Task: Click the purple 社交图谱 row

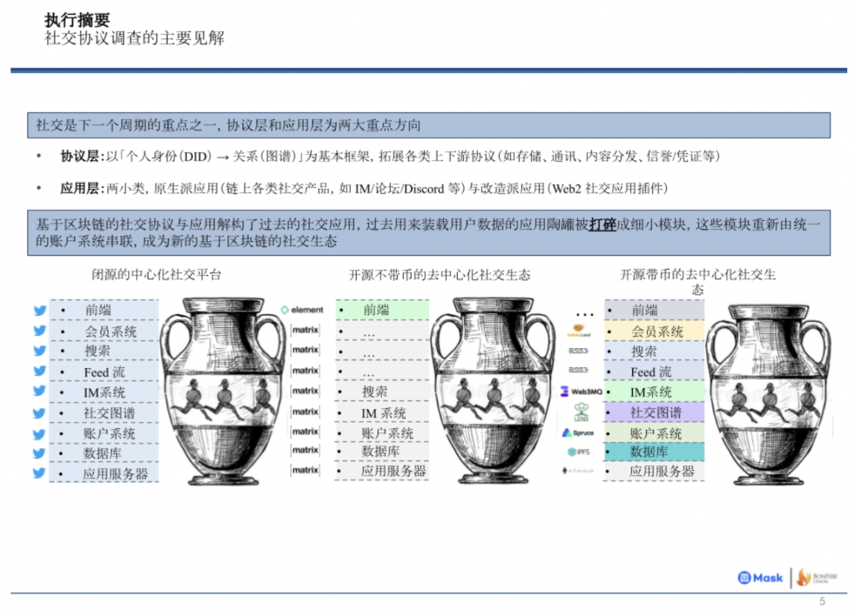Action: (x=654, y=412)
